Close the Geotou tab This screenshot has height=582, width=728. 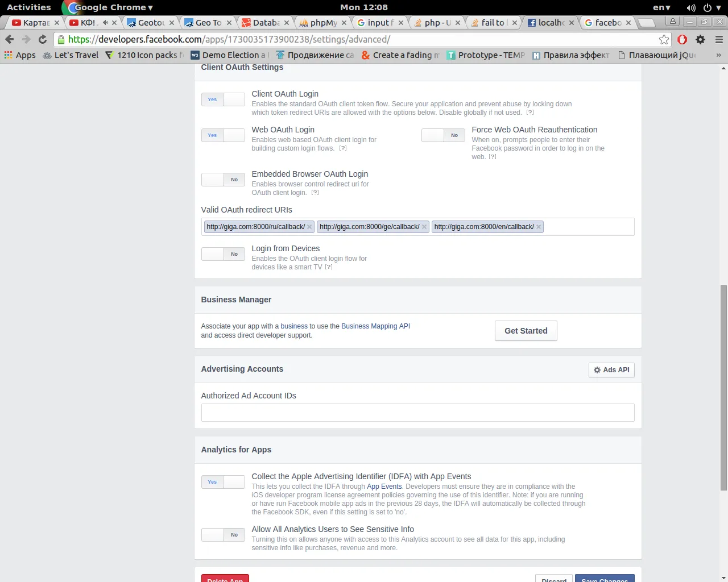pyautogui.click(x=172, y=23)
